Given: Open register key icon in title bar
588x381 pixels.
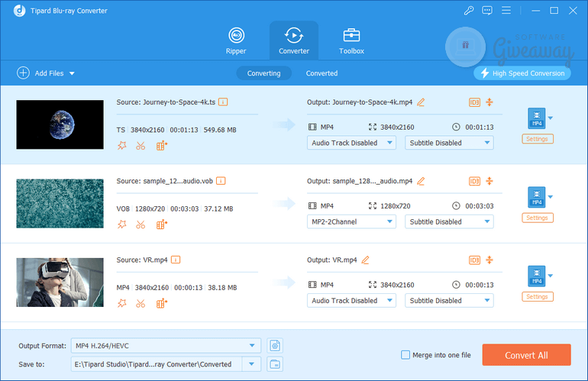Looking at the screenshot, I should click(469, 11).
